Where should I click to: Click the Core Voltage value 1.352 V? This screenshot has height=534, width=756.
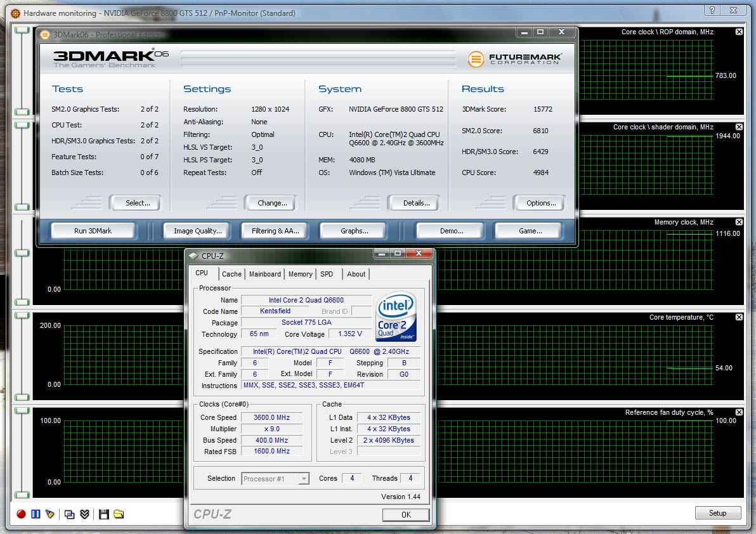[349, 334]
